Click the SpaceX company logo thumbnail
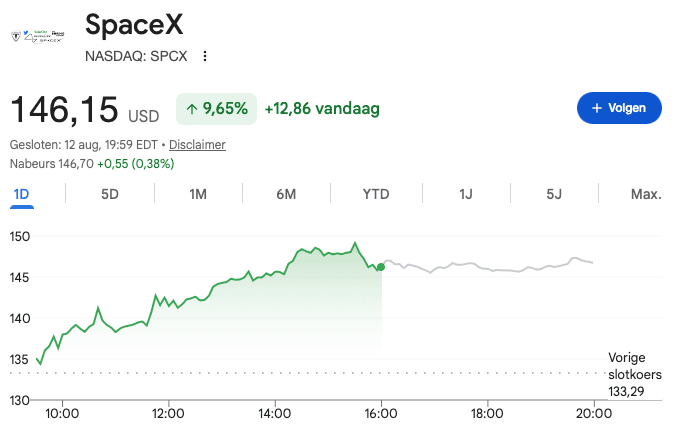The width and height of the screenshot is (676, 433). click(x=38, y=36)
